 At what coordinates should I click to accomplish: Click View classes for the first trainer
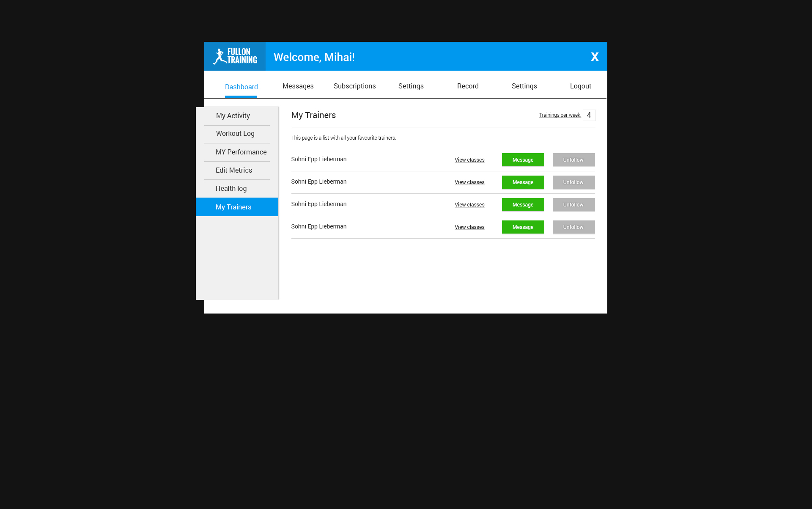pos(469,160)
